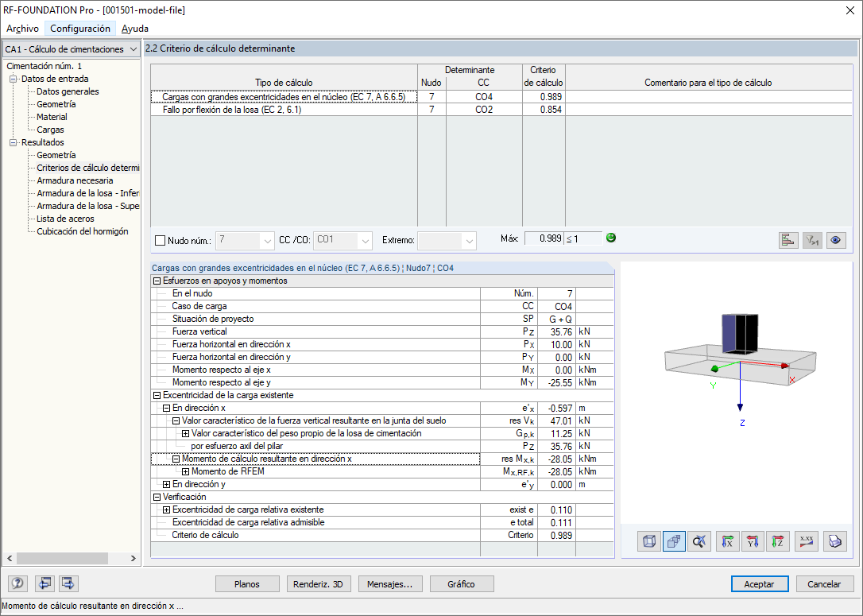Click the result diagram bars icon
Image resolution: width=863 pixels, height=616 pixels.
[788, 241]
